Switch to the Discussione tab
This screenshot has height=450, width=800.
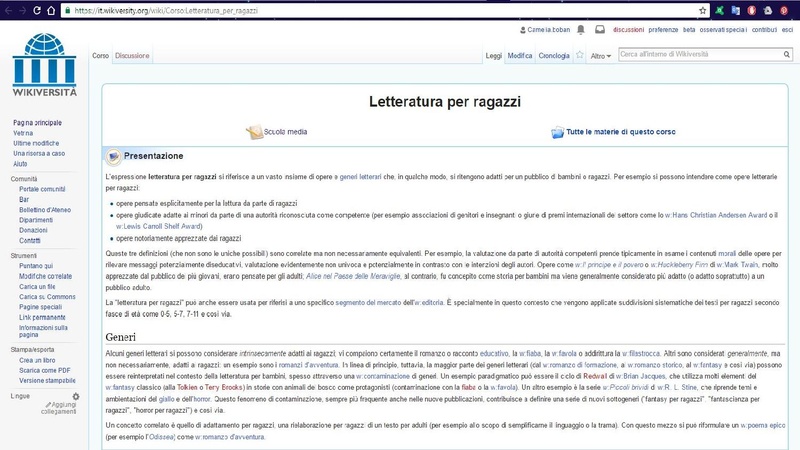tap(132, 56)
